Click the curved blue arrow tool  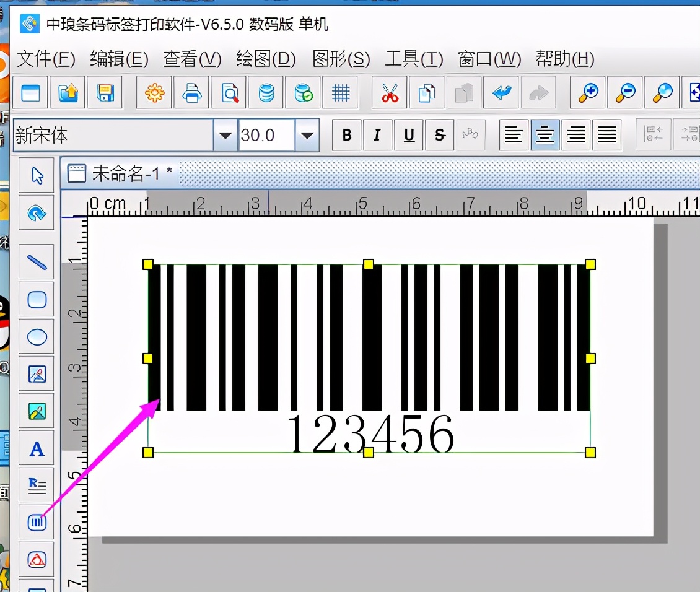click(x=37, y=212)
